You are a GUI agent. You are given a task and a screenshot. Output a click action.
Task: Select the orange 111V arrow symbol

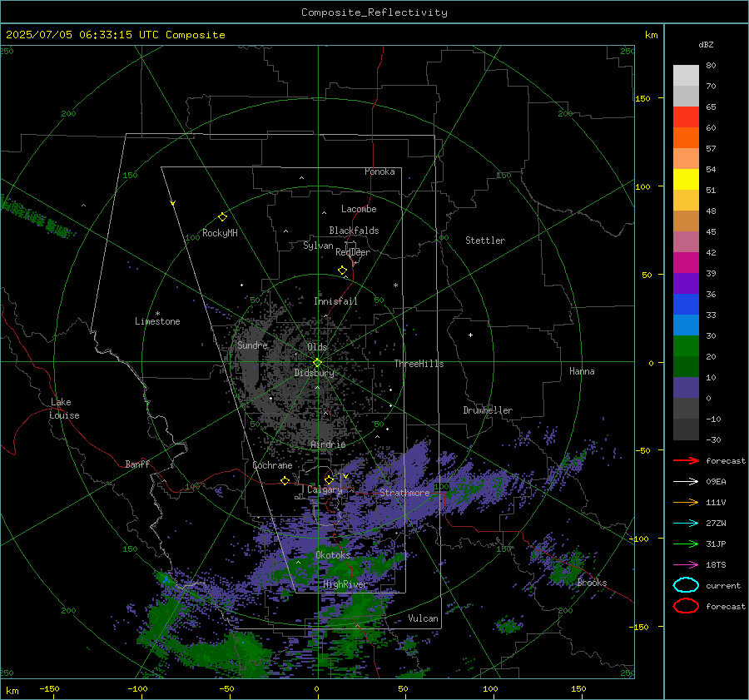(x=686, y=502)
